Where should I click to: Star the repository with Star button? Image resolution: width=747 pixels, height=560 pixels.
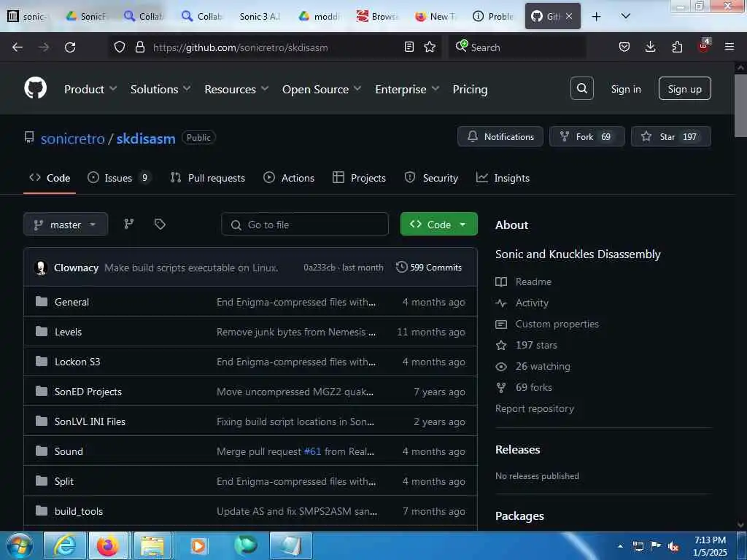[671, 136]
